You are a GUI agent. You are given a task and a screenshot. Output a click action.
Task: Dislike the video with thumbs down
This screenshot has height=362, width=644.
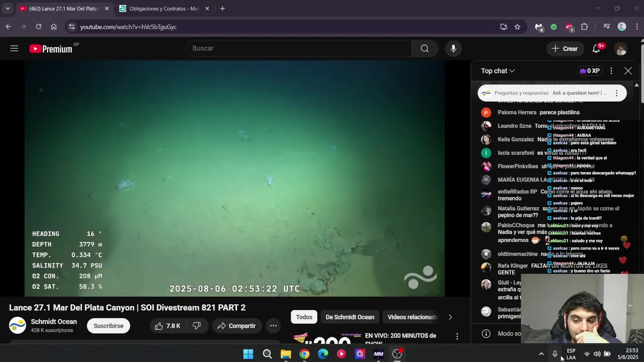click(197, 326)
